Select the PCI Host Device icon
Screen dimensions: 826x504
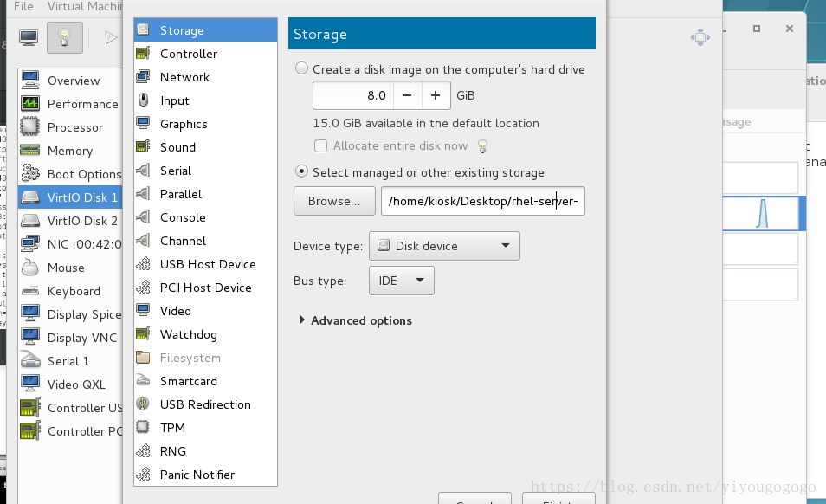(143, 287)
